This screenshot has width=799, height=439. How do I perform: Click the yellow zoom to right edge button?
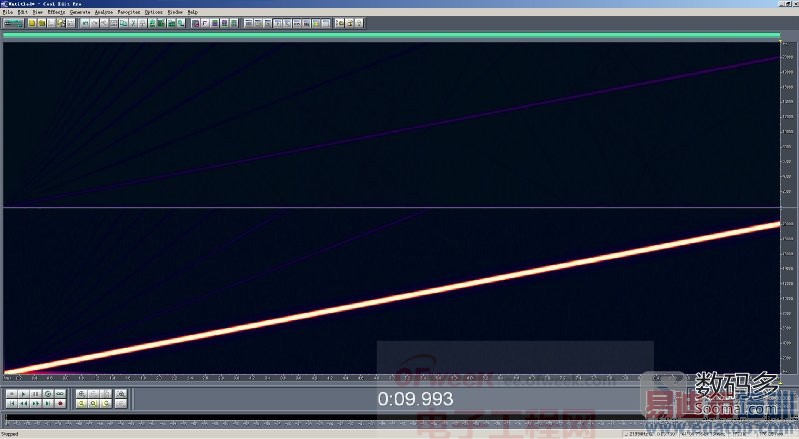click(x=105, y=403)
